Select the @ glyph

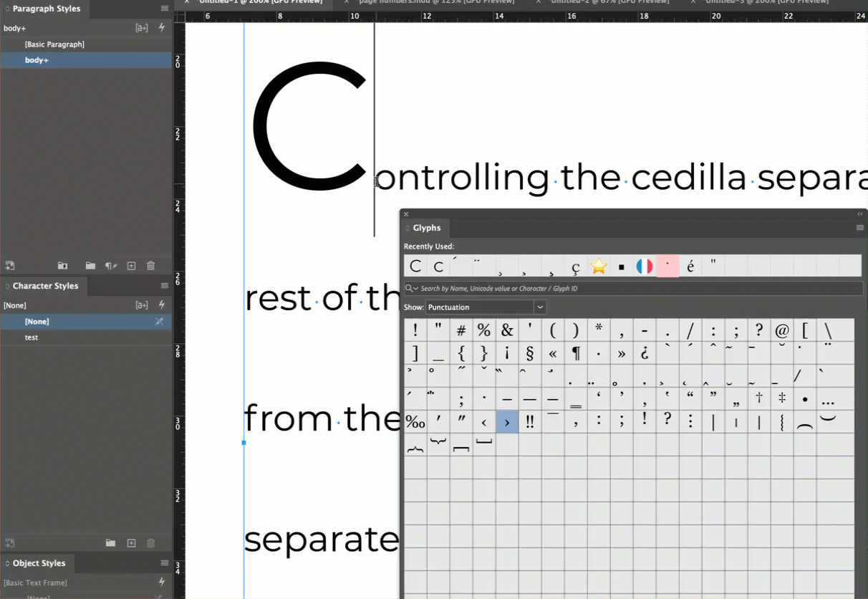click(782, 330)
